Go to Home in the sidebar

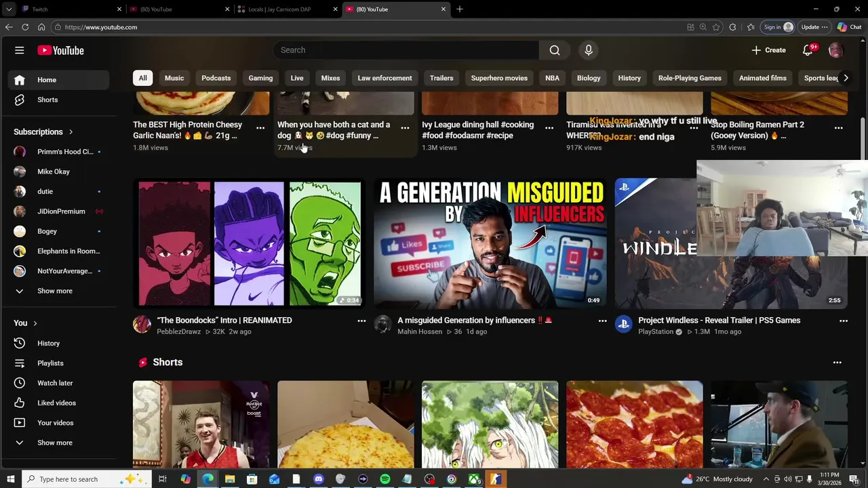[58, 80]
